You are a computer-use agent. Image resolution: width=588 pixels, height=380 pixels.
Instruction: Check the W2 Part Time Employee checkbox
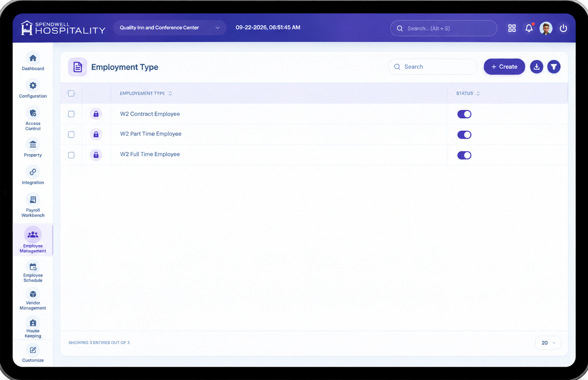click(71, 135)
